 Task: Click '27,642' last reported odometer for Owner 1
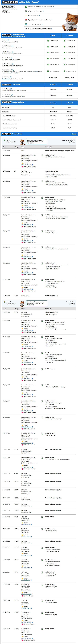click(53, 128)
